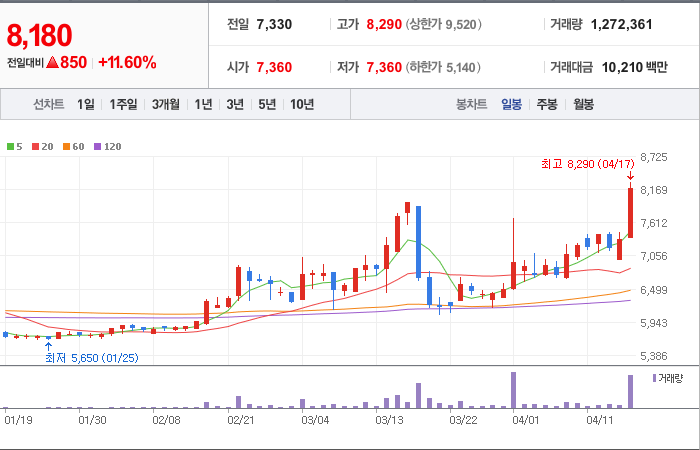The image size is (700, 450).
Task: Click the 전일 7,330 value
Action: pos(274,24)
